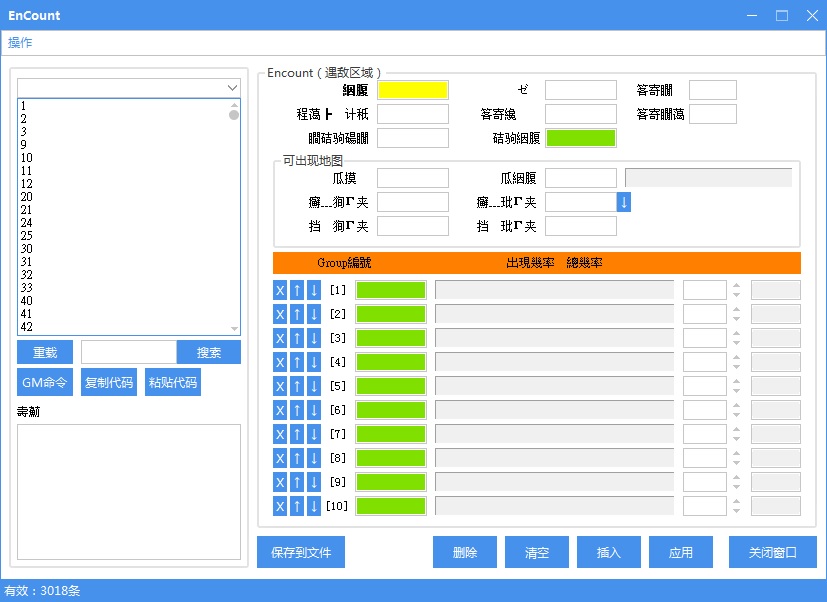Click the GM命令 button
The image size is (827, 602).
tap(45, 383)
